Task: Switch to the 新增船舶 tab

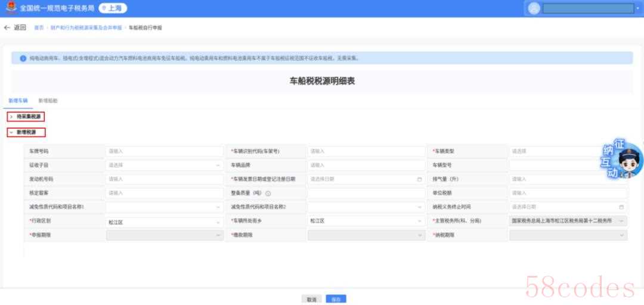Action: pyautogui.click(x=48, y=101)
